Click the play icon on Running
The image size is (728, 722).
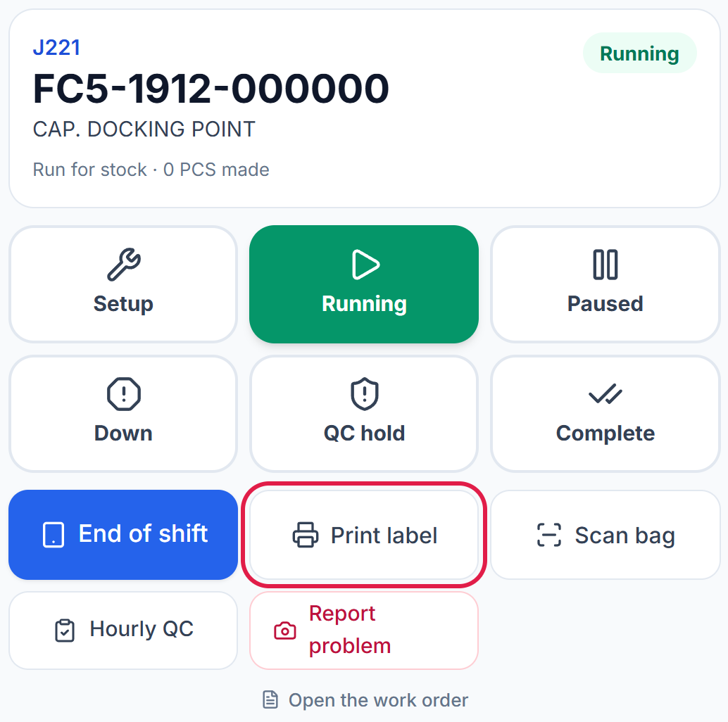tap(365, 265)
